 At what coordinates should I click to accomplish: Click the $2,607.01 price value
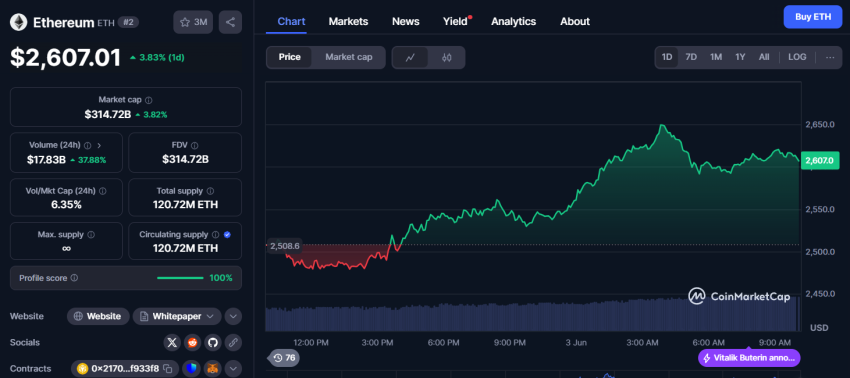click(x=65, y=57)
